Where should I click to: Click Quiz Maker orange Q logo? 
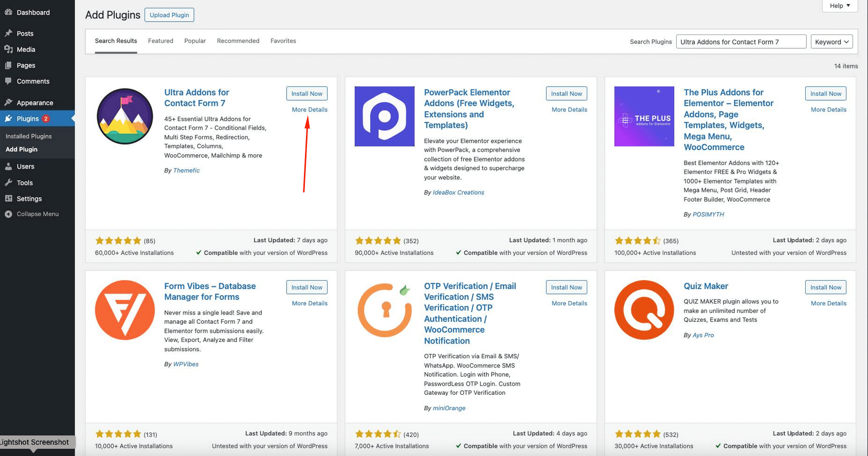tap(644, 310)
